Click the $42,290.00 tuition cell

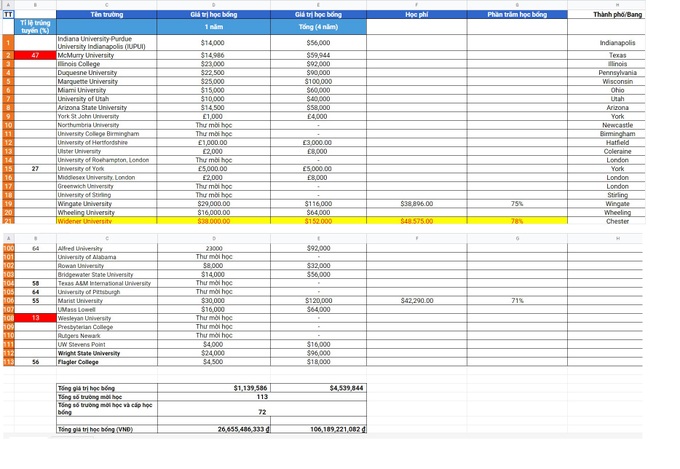[417, 300]
